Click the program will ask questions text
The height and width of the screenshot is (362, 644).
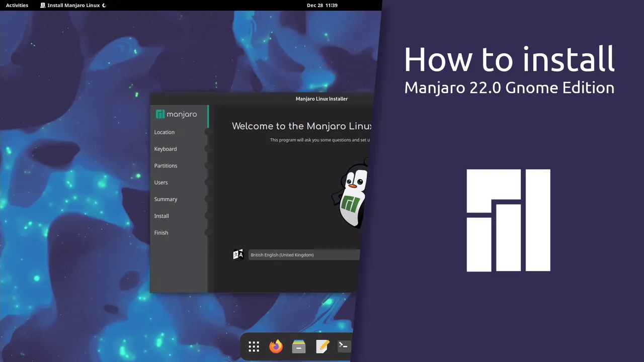coord(320,140)
